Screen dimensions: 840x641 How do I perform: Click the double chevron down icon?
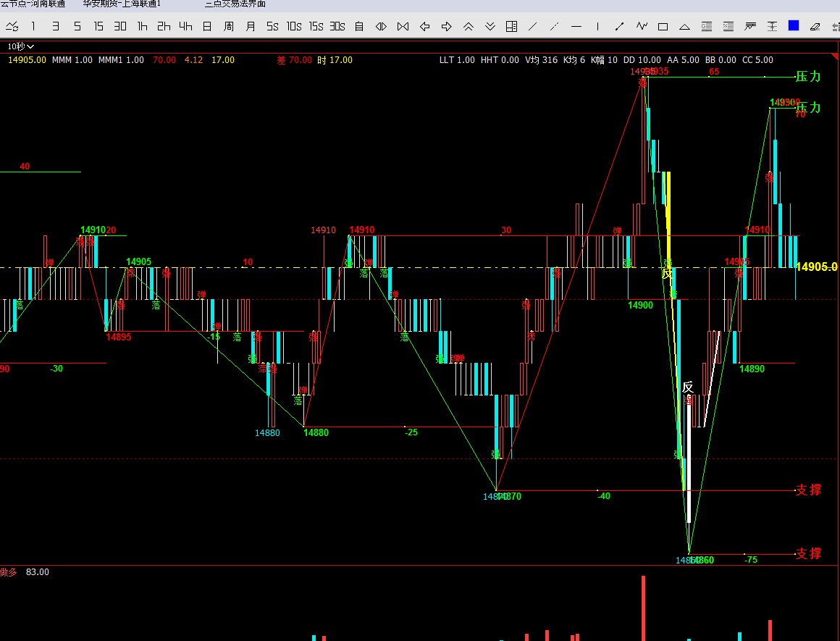point(490,27)
